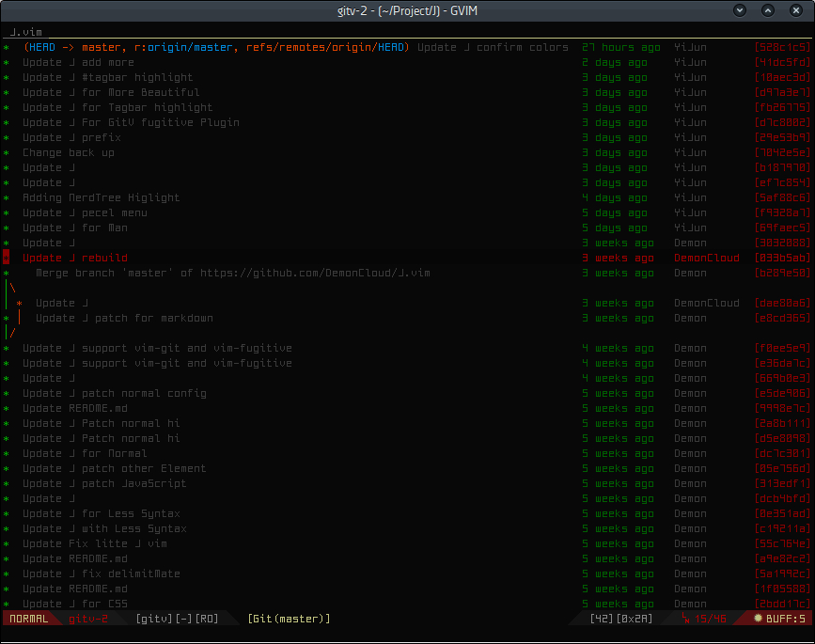This screenshot has height=644, width=815.
Task: Click the 'Adding NerdTree Higlight' commit
Action: coord(102,197)
